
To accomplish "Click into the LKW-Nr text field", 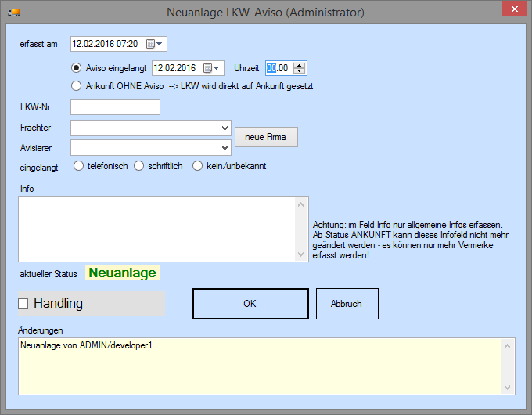I will [x=115, y=107].
